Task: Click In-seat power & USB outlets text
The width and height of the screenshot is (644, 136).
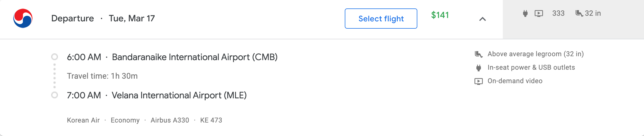Action: (531, 67)
